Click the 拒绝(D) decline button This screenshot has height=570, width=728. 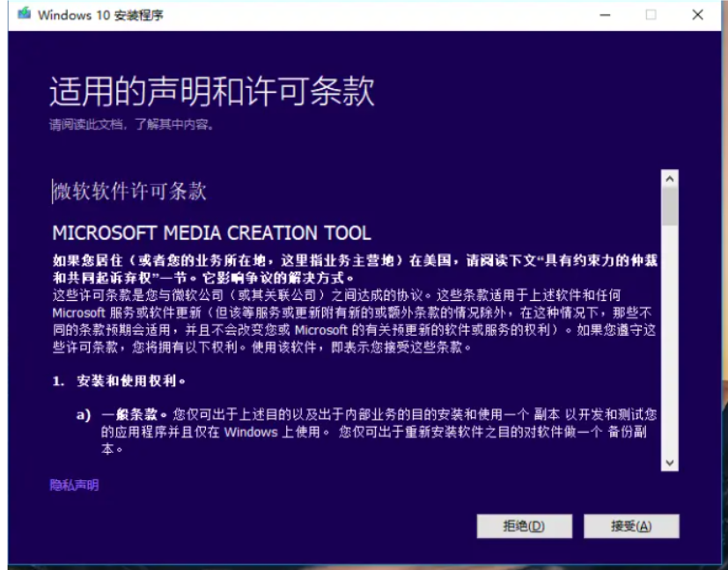pos(524,526)
